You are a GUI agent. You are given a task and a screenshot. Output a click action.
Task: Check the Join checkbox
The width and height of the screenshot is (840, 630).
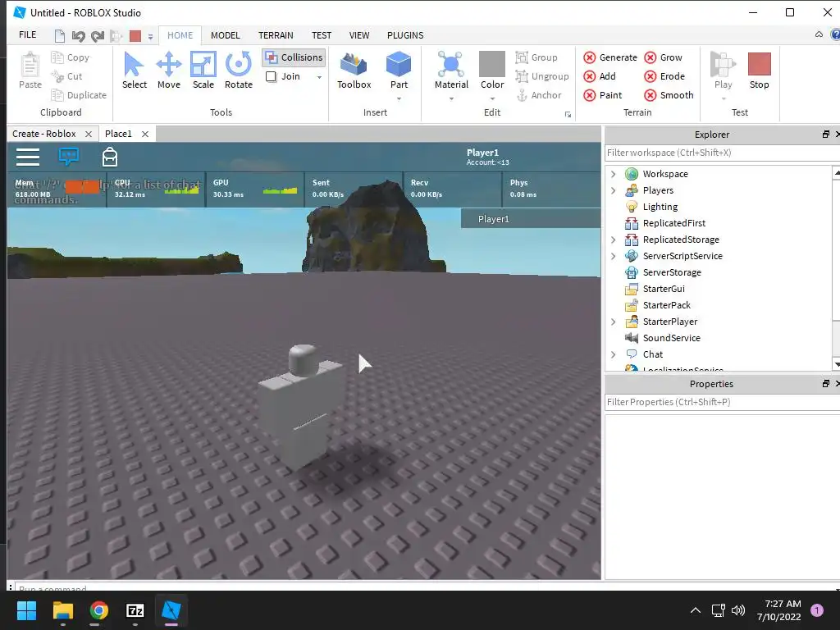pyautogui.click(x=271, y=76)
